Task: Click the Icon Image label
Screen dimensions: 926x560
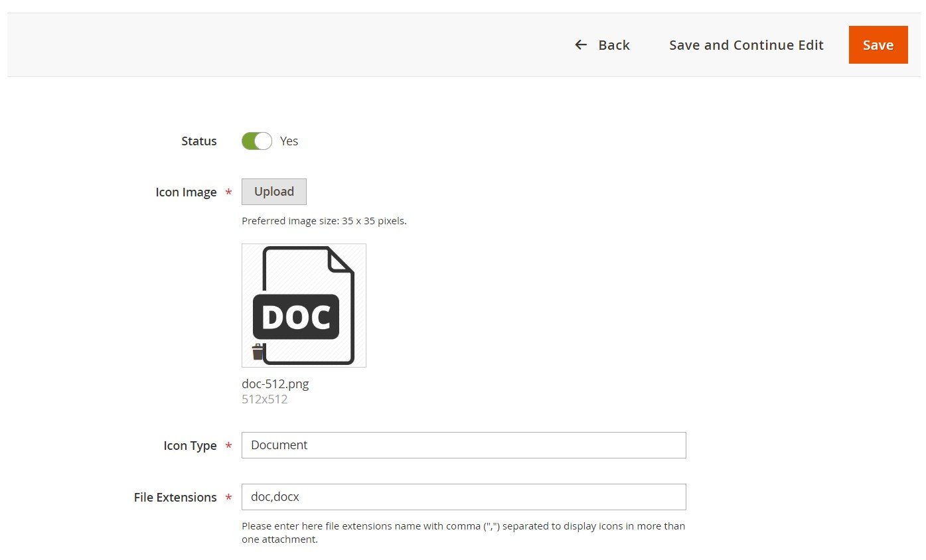Action: [186, 192]
